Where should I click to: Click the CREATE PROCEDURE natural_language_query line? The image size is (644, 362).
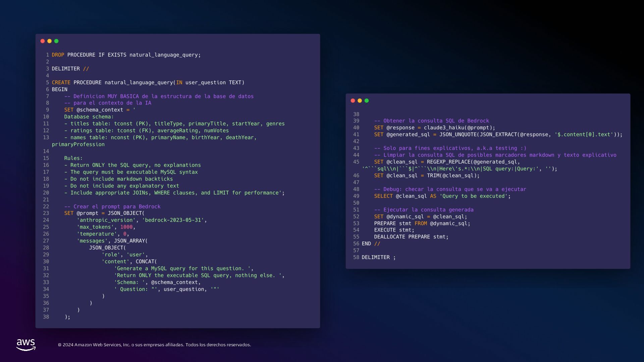point(148,82)
